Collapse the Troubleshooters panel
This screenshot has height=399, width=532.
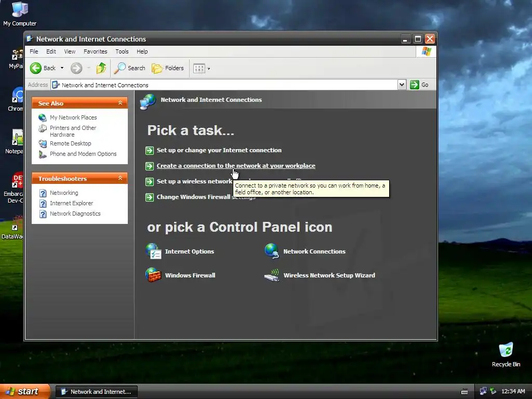point(120,178)
